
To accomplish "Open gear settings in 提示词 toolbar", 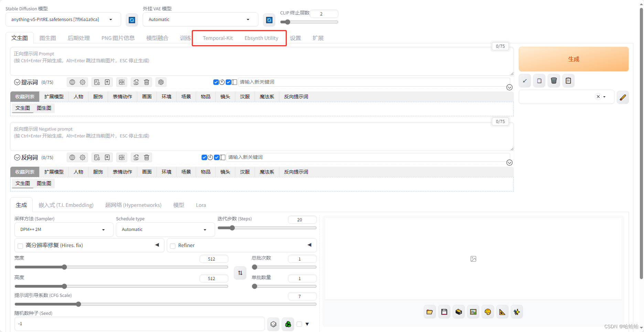I will [83, 82].
